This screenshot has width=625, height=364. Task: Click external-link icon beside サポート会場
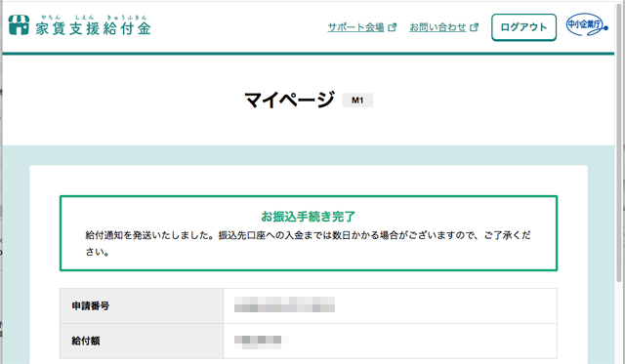pyautogui.click(x=393, y=27)
